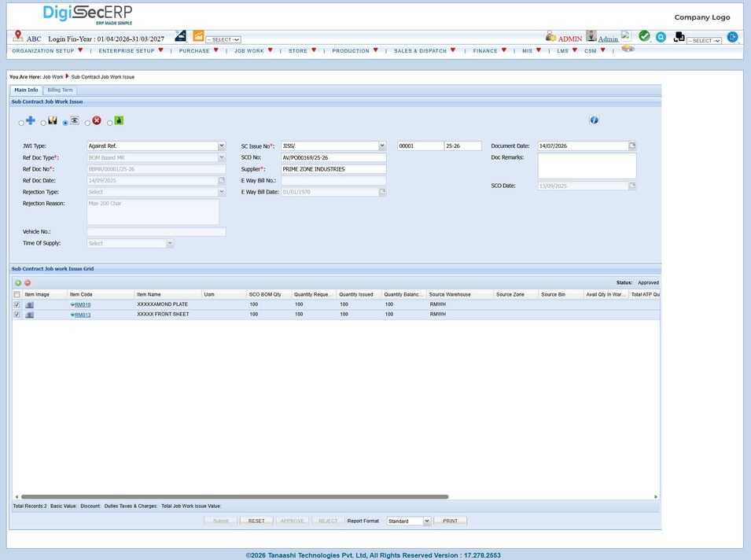Click the grid horizontal scrollbar
Image resolution: width=751 pixels, height=560 pixels.
tap(234, 497)
